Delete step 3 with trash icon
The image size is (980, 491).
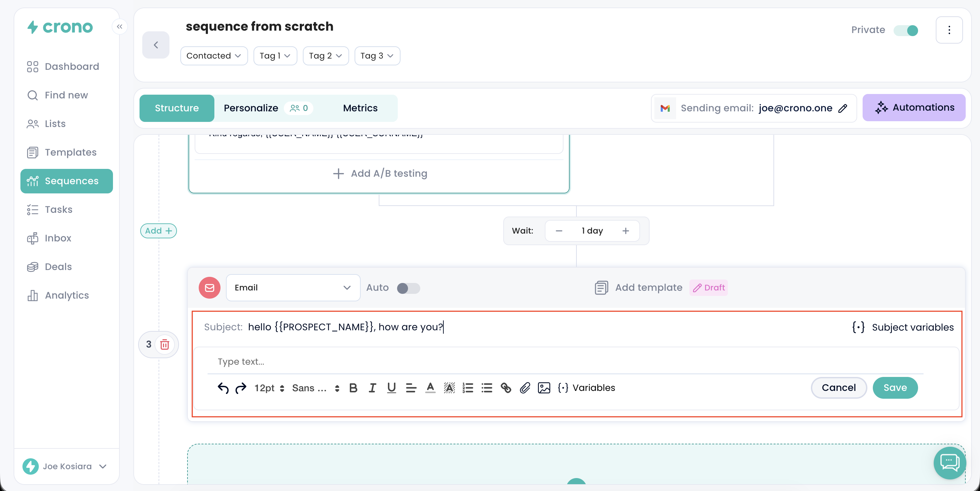pos(165,345)
